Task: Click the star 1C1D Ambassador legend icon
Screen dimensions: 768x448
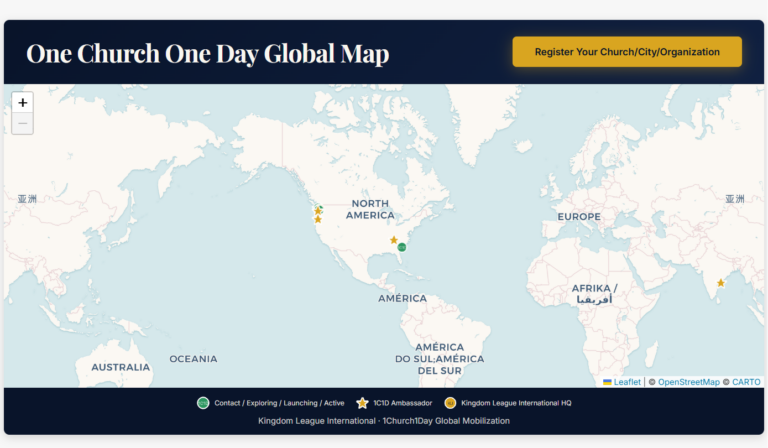Action: click(x=362, y=403)
